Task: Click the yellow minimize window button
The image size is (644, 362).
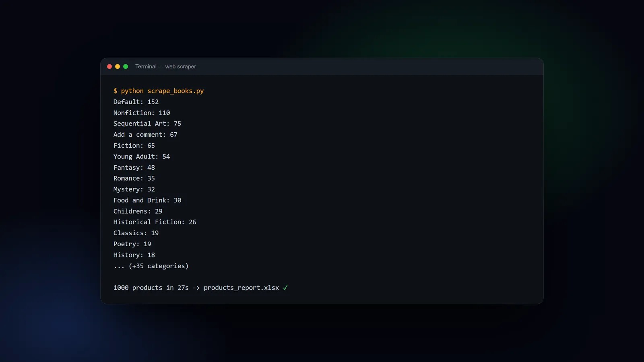Action: coord(118,66)
